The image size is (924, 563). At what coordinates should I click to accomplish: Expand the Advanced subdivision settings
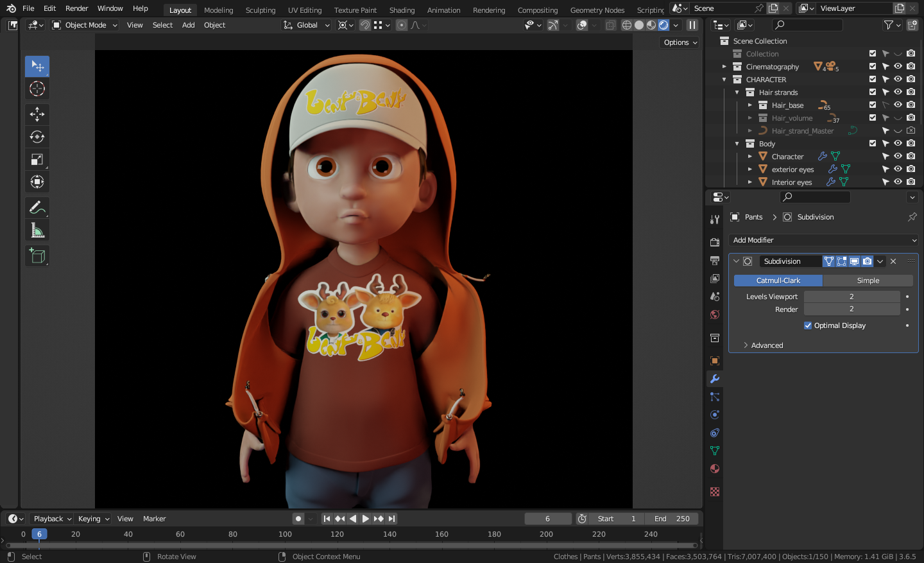click(x=767, y=345)
